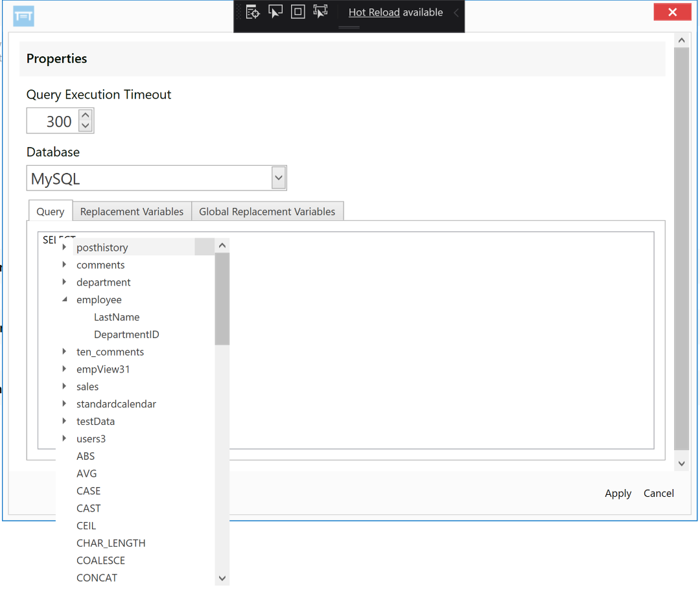Click the table app icon top left
The image size is (700, 605).
(23, 15)
